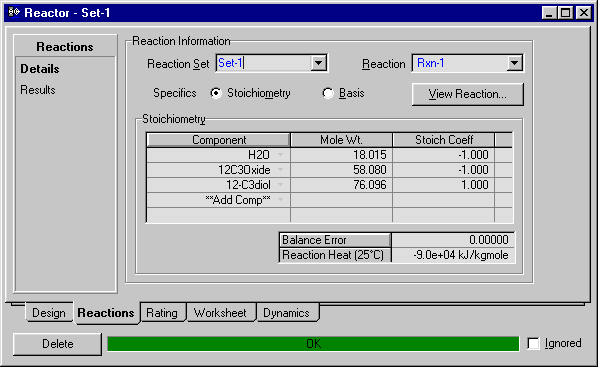The height and width of the screenshot is (367, 598).
Task: Click the 76.096 mole weight cell
Action: point(341,185)
